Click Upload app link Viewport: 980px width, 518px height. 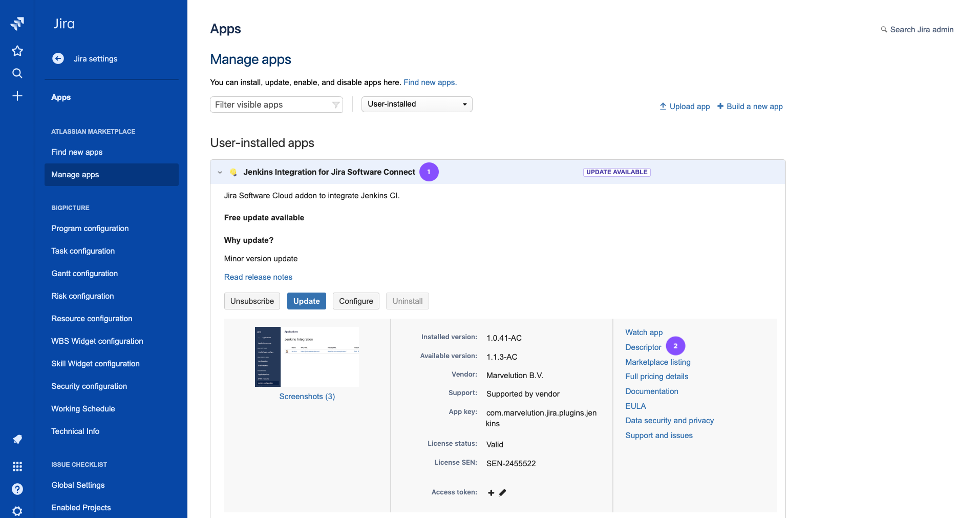click(x=690, y=107)
